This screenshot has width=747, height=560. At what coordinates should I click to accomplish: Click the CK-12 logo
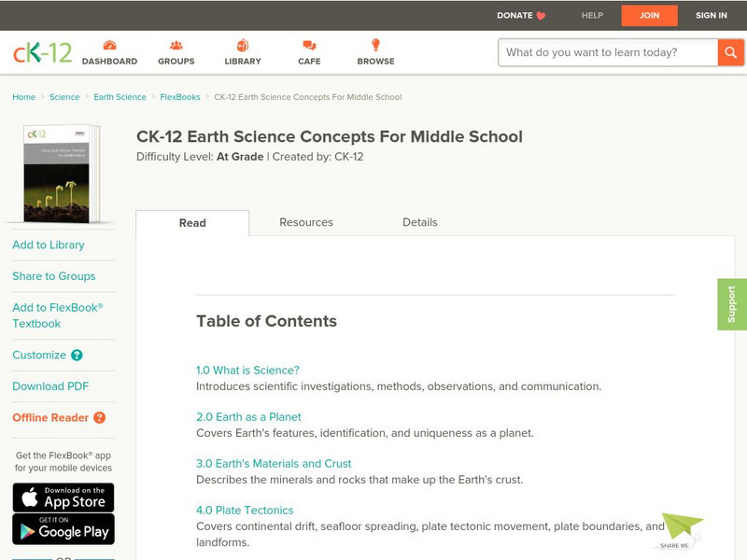(42, 52)
